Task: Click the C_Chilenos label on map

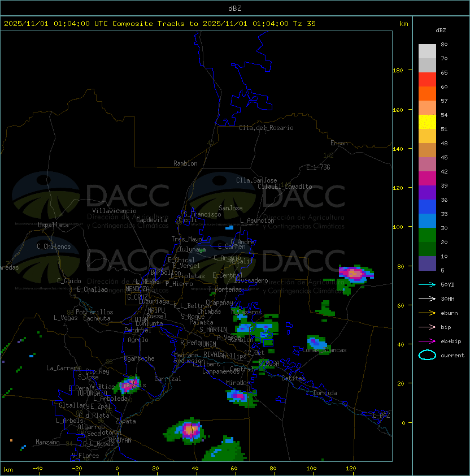Action: coord(54,246)
